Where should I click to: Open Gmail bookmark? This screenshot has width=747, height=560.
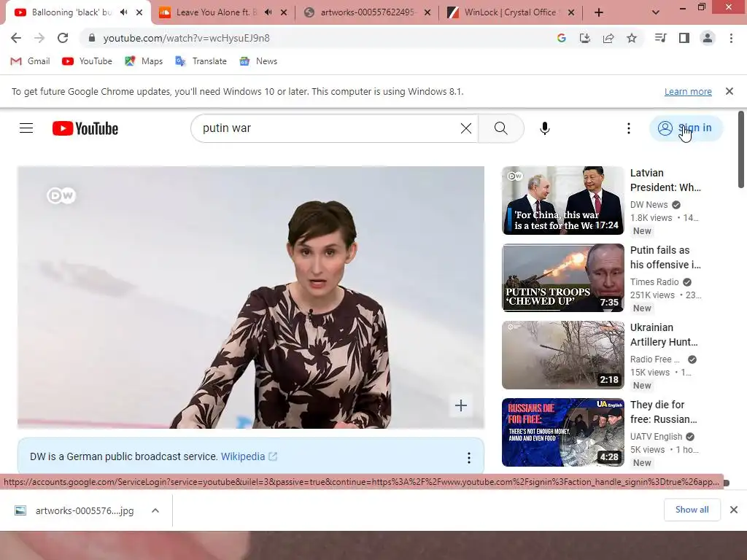tap(30, 61)
